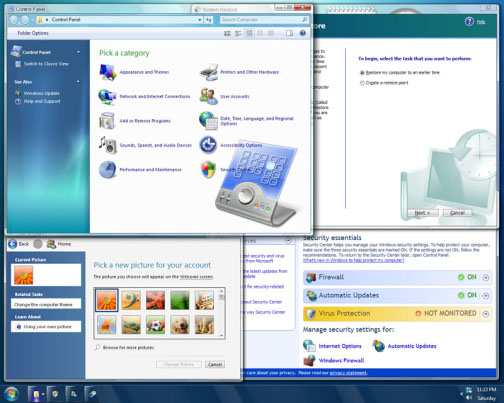Click the volume speaker icon in system tray
This screenshot has height=403, width=504.
(x=469, y=398)
